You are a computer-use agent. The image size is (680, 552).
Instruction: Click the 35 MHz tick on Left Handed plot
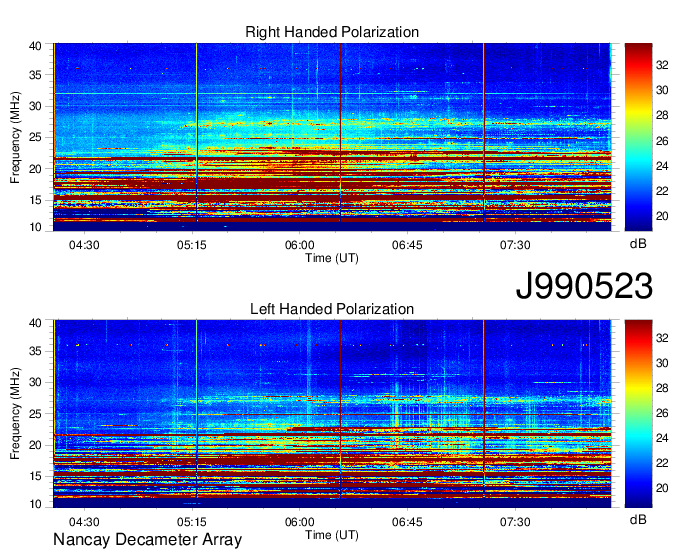pyautogui.click(x=36, y=351)
